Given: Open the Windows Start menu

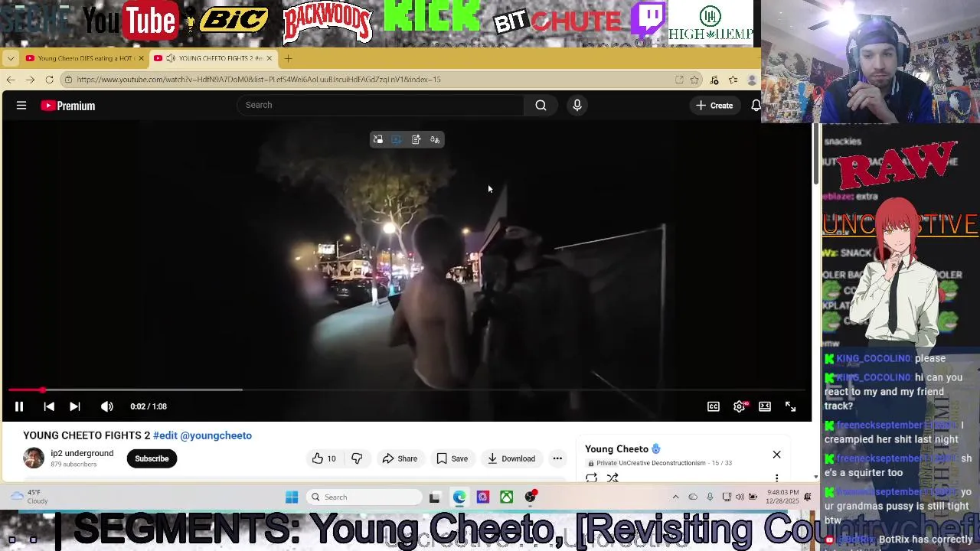Looking at the screenshot, I should click(x=292, y=497).
